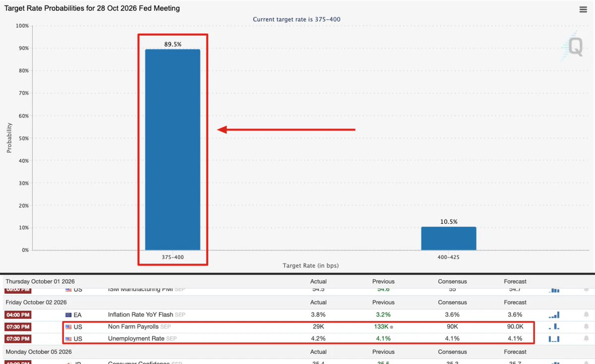This screenshot has width=595, height=364.
Task: Click the 89.5% bar data label
Action: click(x=173, y=44)
